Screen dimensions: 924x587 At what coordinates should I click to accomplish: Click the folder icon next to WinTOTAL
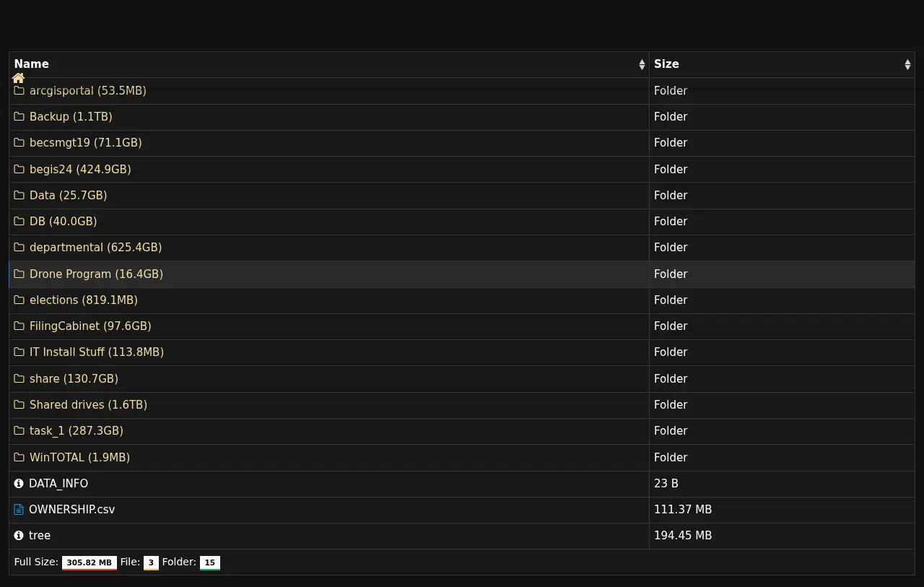pyautogui.click(x=19, y=458)
